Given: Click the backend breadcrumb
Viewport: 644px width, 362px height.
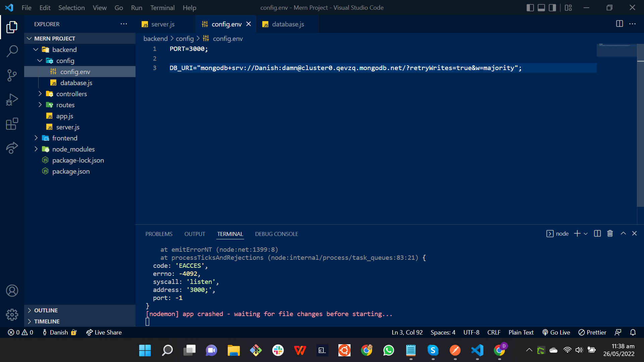Looking at the screenshot, I should click(155, 39).
